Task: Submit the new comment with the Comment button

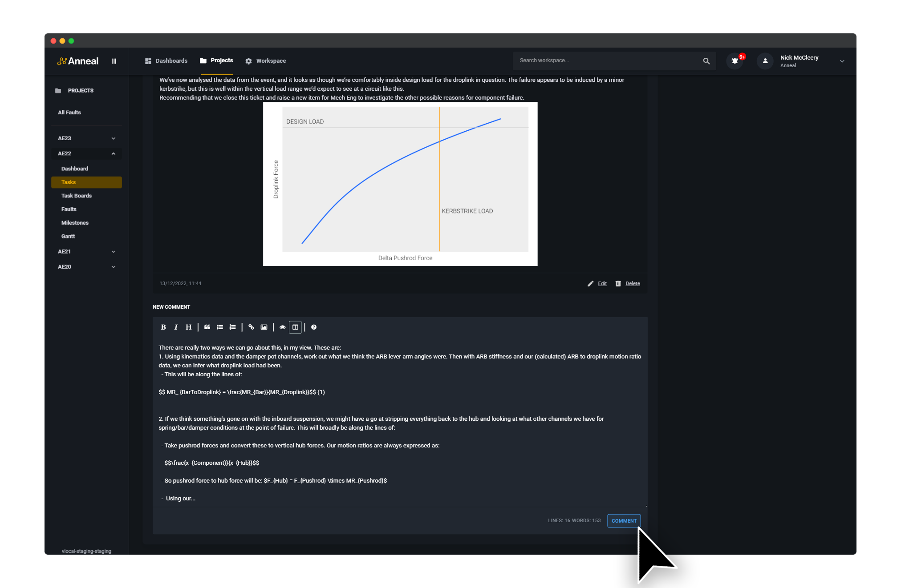Action: point(624,520)
